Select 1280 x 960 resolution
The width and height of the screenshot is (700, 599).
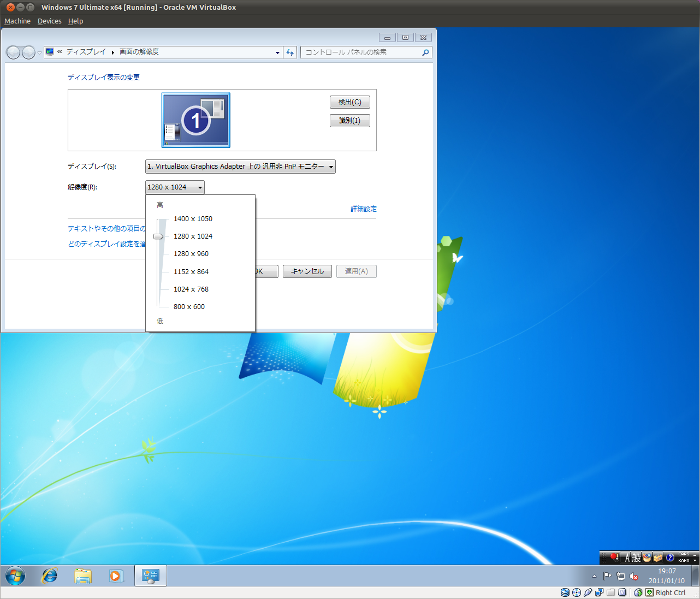[191, 254]
